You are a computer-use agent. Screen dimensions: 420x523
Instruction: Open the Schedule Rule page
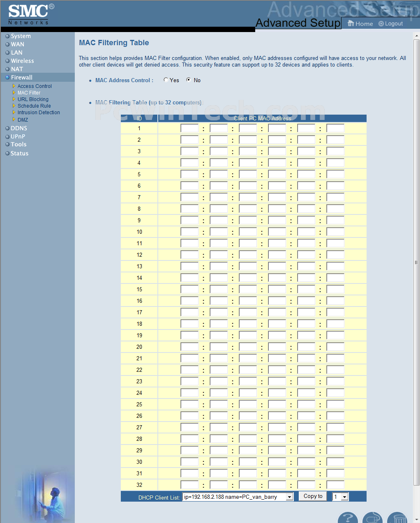34,106
